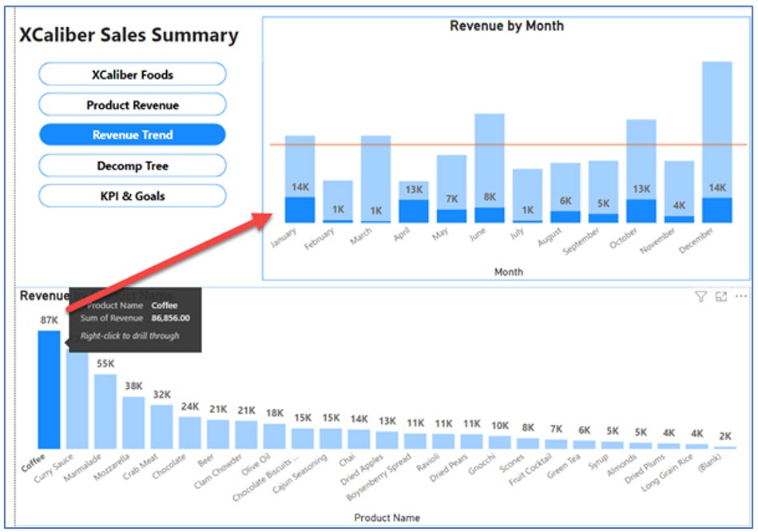Select the April monthly revenue bar

pyautogui.click(x=413, y=201)
